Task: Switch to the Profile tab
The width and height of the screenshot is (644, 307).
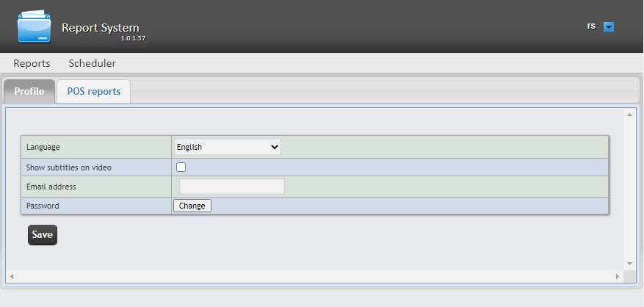Action: point(29,92)
